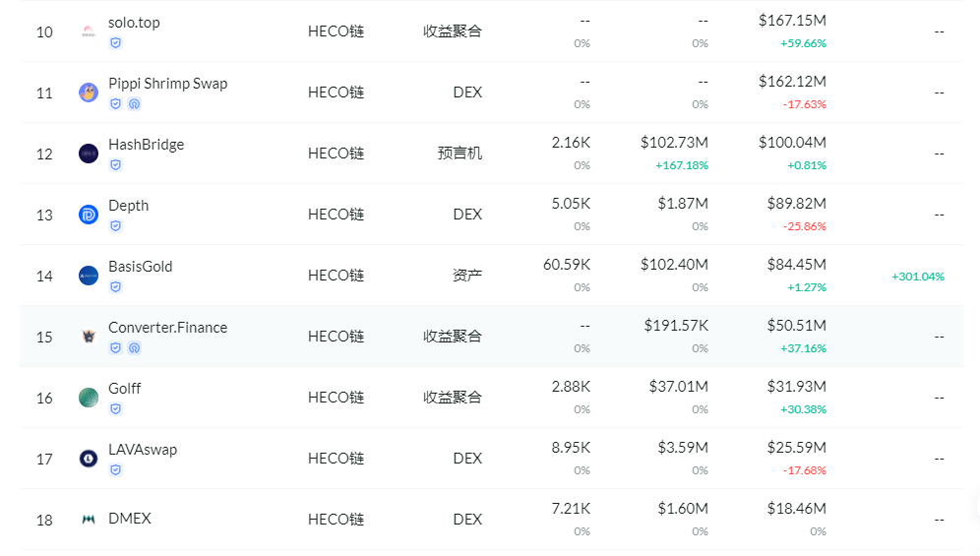
Task: Click the BasisGold project logo
Action: click(89, 276)
